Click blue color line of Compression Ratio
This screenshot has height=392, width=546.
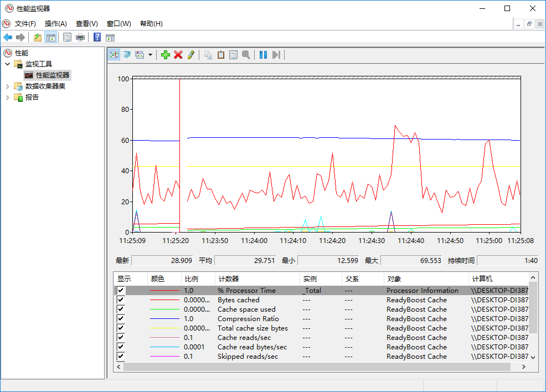(164, 318)
